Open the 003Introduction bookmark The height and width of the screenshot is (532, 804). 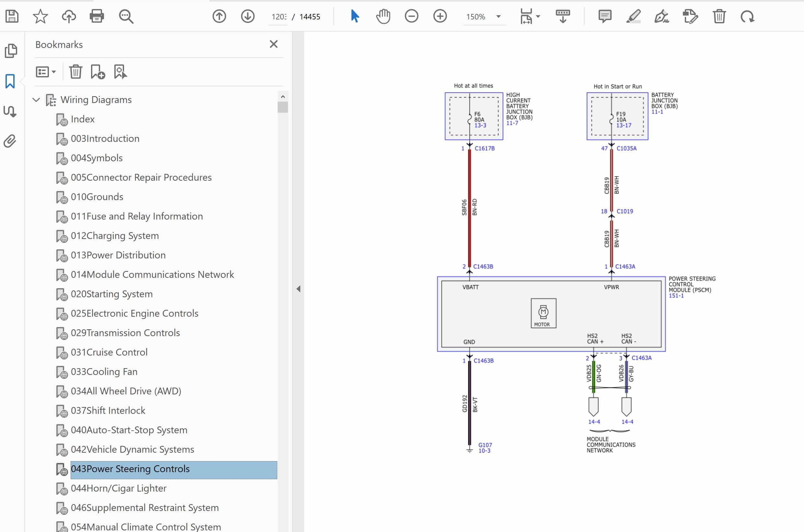105,139
